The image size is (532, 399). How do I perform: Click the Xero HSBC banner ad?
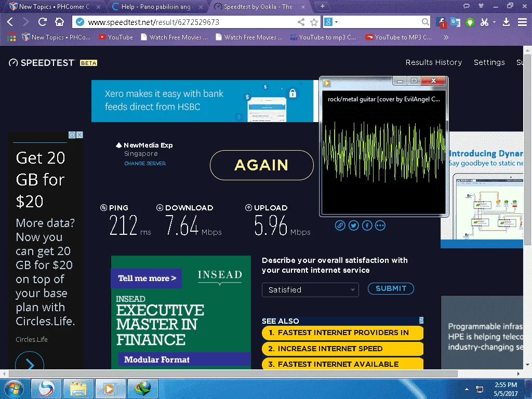coord(205,101)
